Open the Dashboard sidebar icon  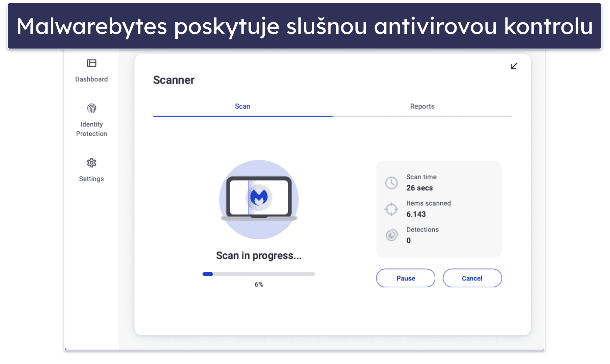[91, 63]
